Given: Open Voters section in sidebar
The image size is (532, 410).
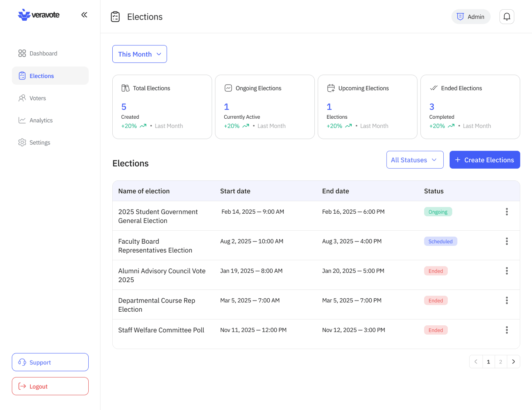Looking at the screenshot, I should tap(38, 98).
